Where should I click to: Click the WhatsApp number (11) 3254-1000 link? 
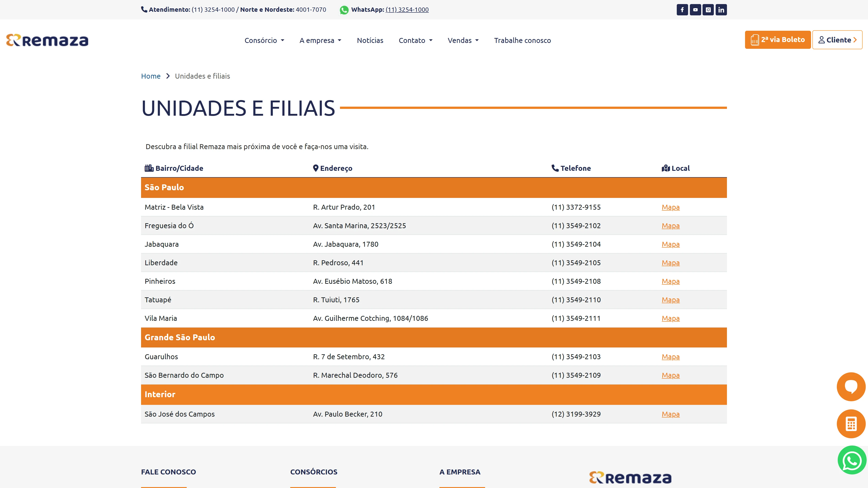click(407, 9)
